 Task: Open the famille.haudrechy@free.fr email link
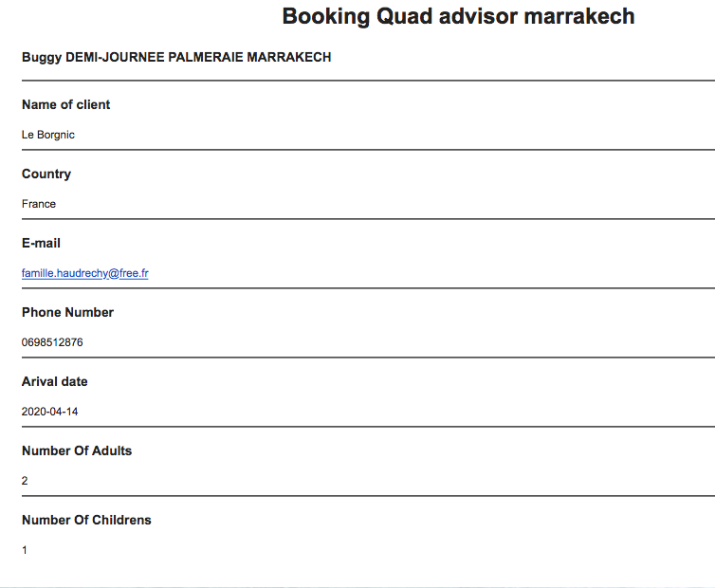(x=84, y=273)
